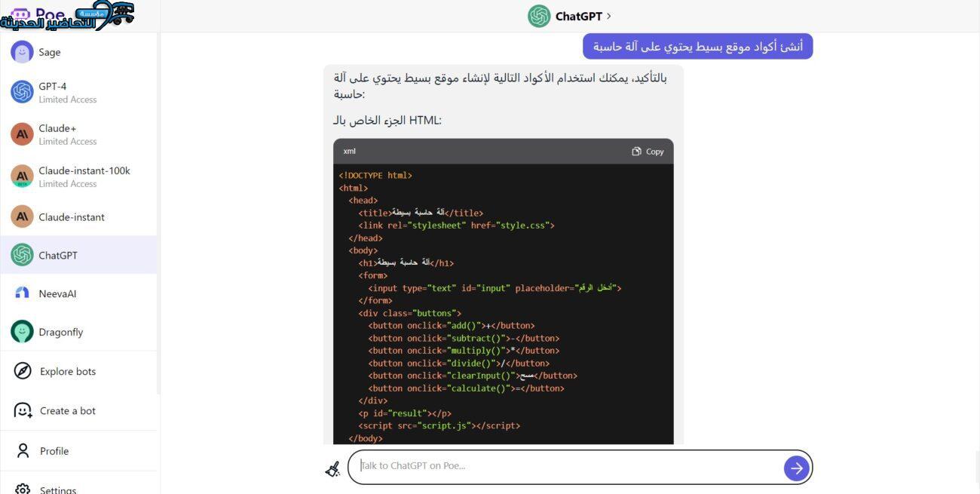
Task: Click the compass Explore bots icon
Action: (23, 371)
